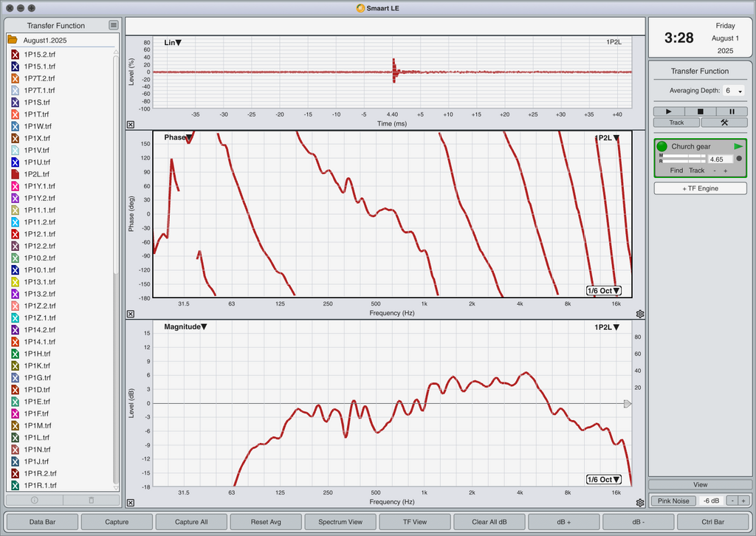Image resolution: width=756 pixels, height=536 pixels.
Task: Click the 0 dB marker arrow on Magnitude plot
Action: 628,403
